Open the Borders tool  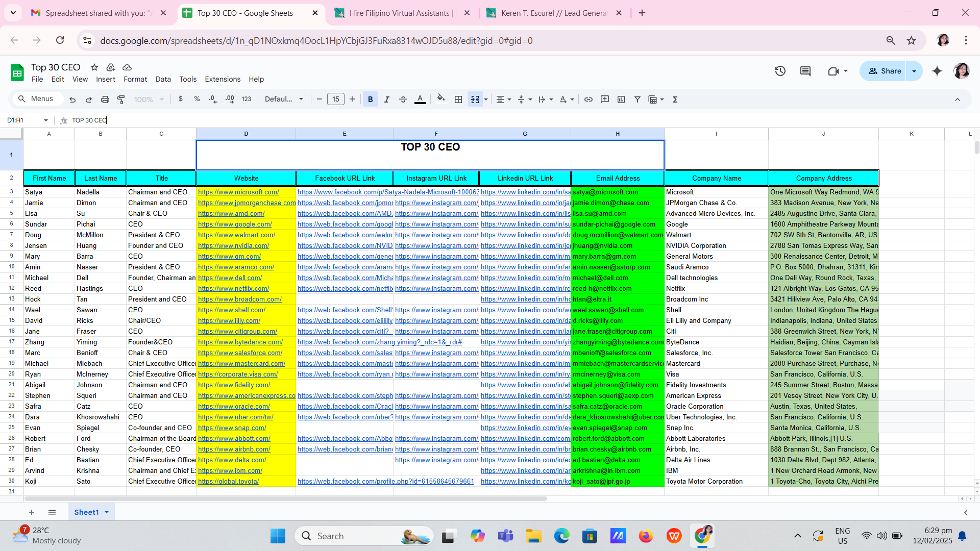click(458, 99)
